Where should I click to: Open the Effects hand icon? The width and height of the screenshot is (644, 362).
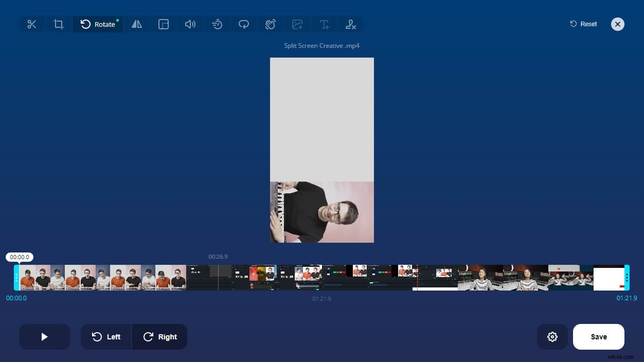[271, 24]
